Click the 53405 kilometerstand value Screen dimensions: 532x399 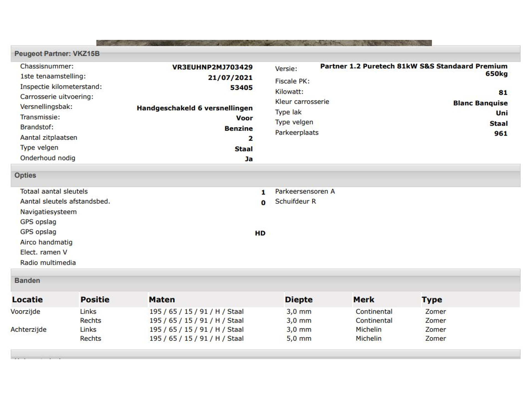pyautogui.click(x=241, y=88)
